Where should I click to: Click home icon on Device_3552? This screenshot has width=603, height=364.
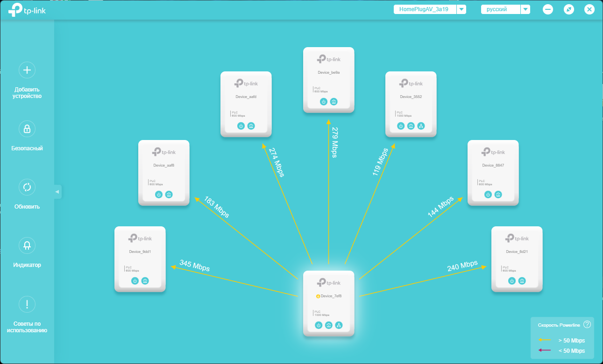[411, 126]
